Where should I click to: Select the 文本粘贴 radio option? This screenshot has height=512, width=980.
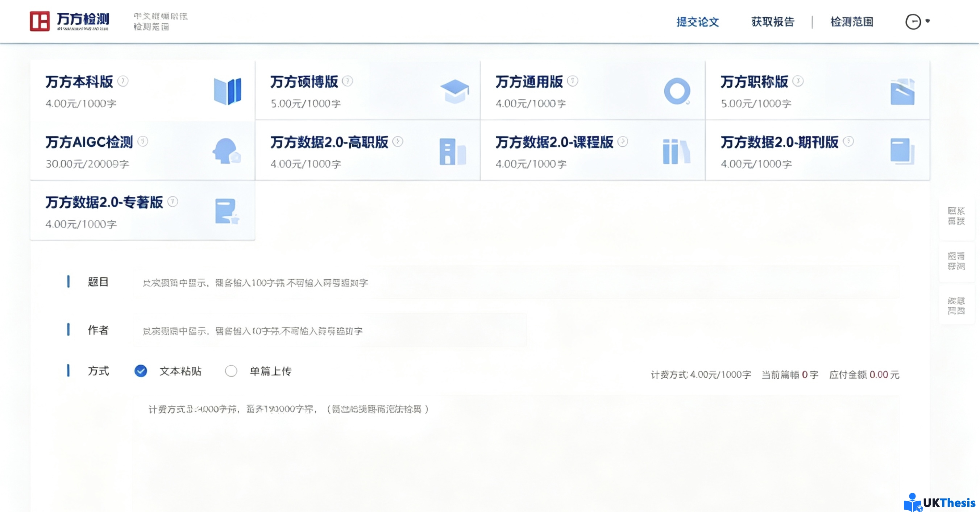[x=141, y=371]
